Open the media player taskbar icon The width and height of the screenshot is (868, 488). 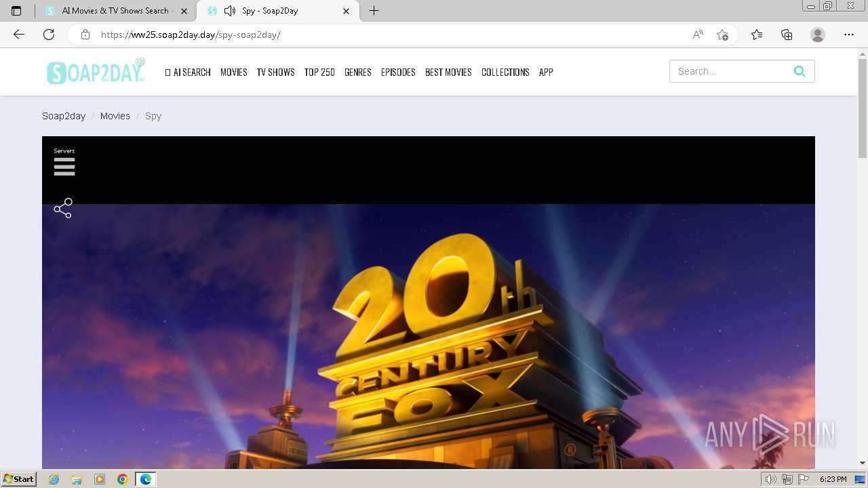100,479
